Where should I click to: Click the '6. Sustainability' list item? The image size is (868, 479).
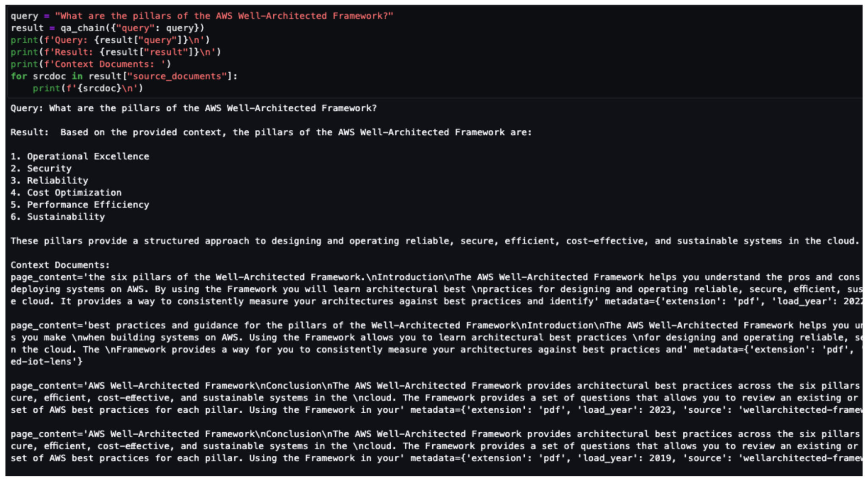click(58, 217)
